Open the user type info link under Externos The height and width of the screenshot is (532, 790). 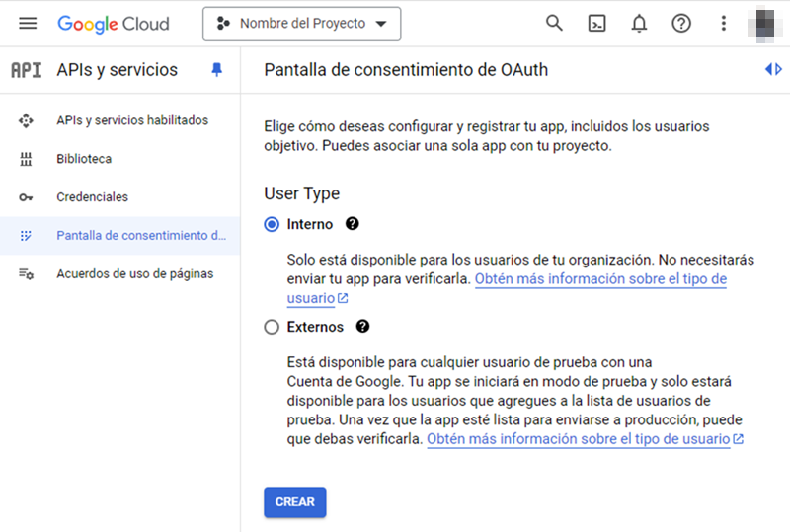[585, 439]
